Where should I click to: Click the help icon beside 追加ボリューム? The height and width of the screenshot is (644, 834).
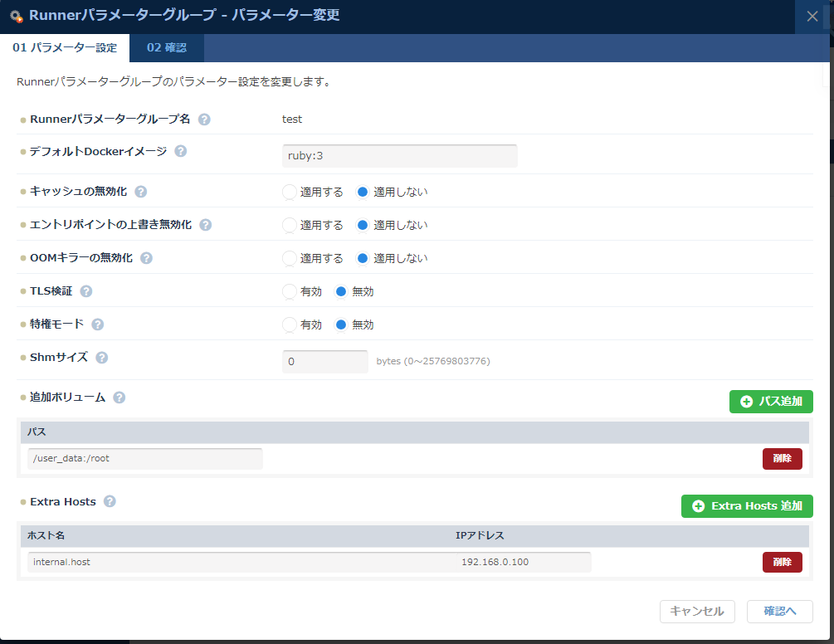(119, 398)
